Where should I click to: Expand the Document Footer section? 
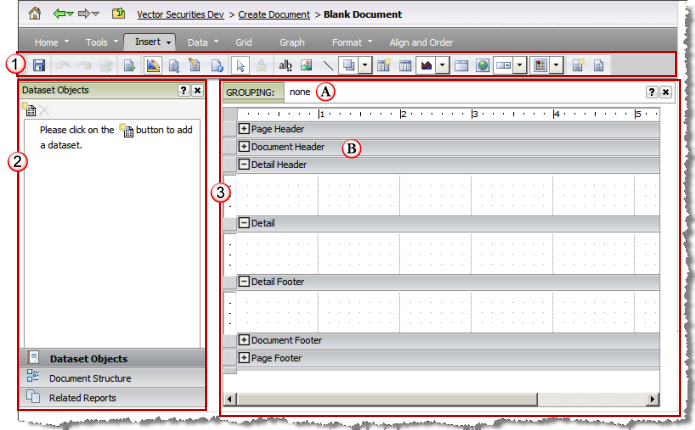pyautogui.click(x=244, y=340)
